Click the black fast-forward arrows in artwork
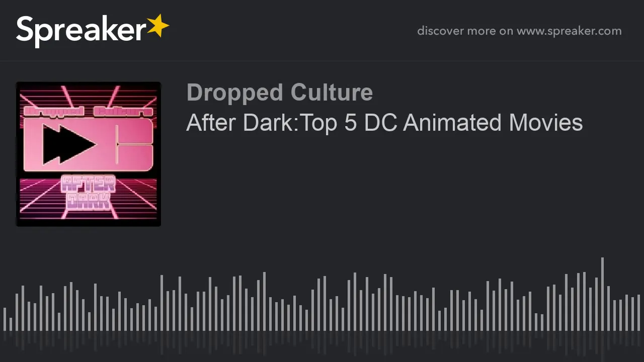The image size is (644, 362). [x=68, y=145]
